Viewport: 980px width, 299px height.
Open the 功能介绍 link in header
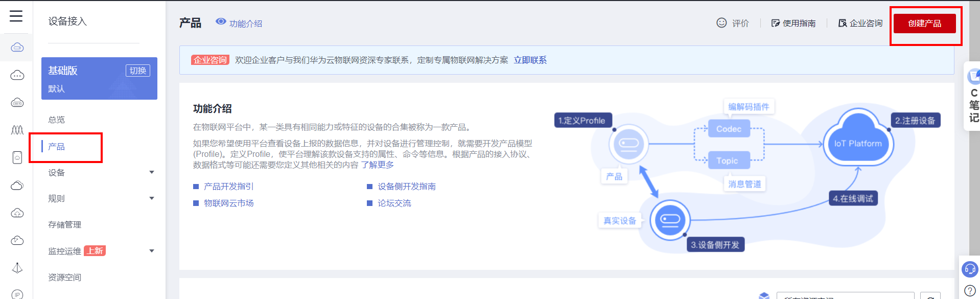pos(246,24)
